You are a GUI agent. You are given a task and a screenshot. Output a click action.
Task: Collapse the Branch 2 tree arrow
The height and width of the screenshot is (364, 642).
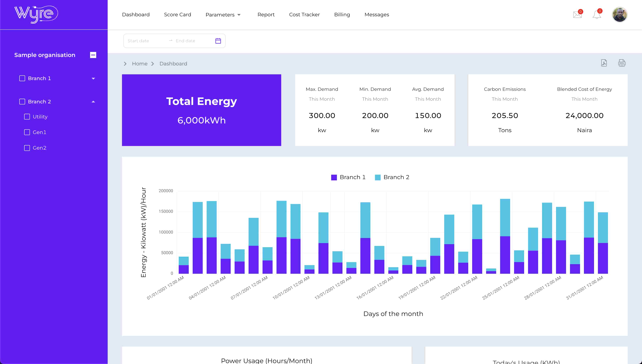[x=93, y=102]
